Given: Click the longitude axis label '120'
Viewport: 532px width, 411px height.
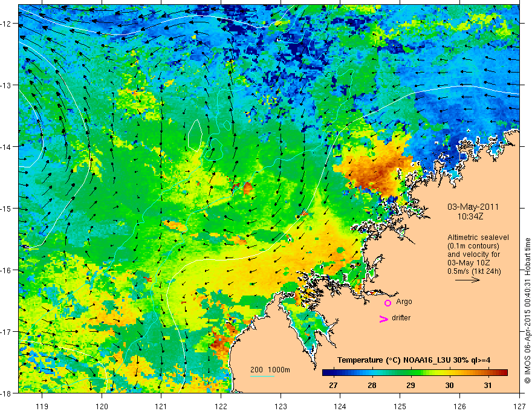Looking at the screenshot, I should coord(102,406).
